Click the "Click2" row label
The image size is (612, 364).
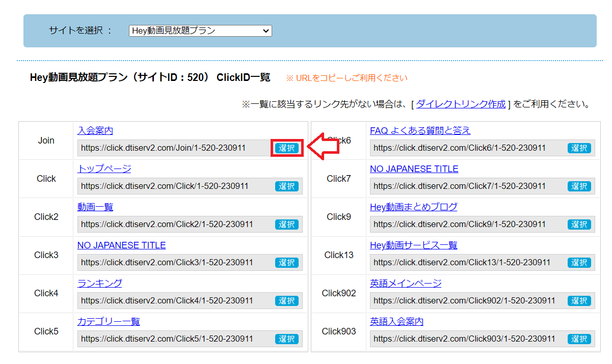(46, 217)
